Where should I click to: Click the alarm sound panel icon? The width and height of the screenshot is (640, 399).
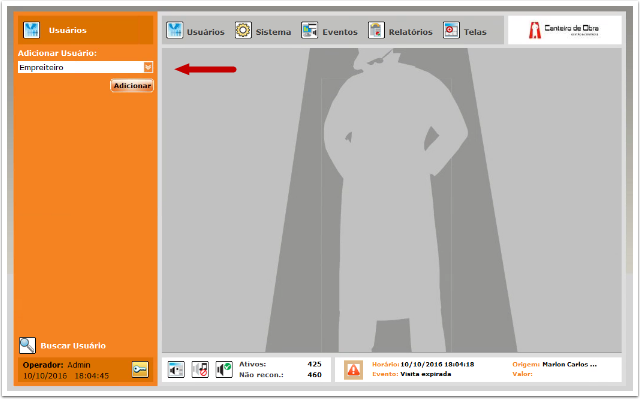tap(176, 370)
